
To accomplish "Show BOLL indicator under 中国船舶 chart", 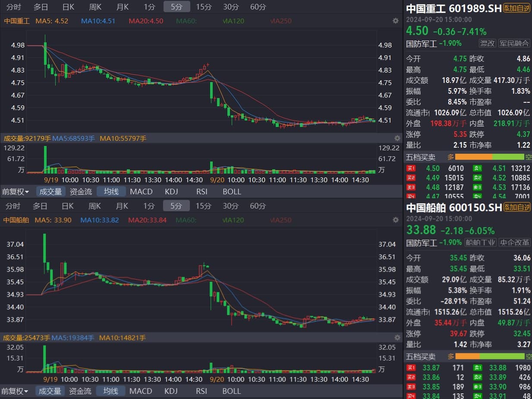I will tap(231, 391).
